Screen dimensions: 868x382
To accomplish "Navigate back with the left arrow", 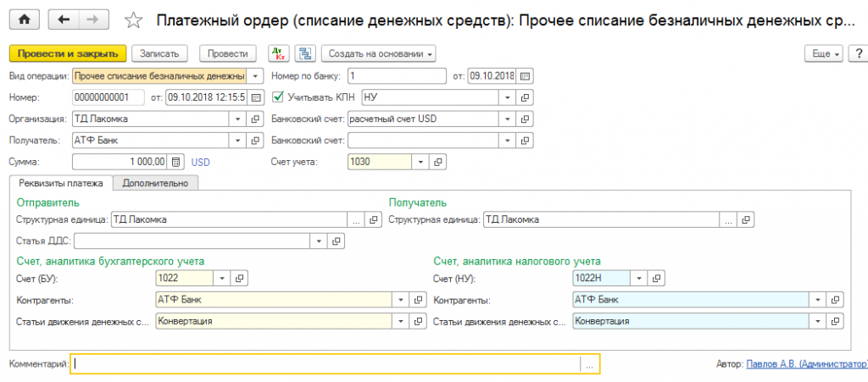I will click(x=64, y=19).
